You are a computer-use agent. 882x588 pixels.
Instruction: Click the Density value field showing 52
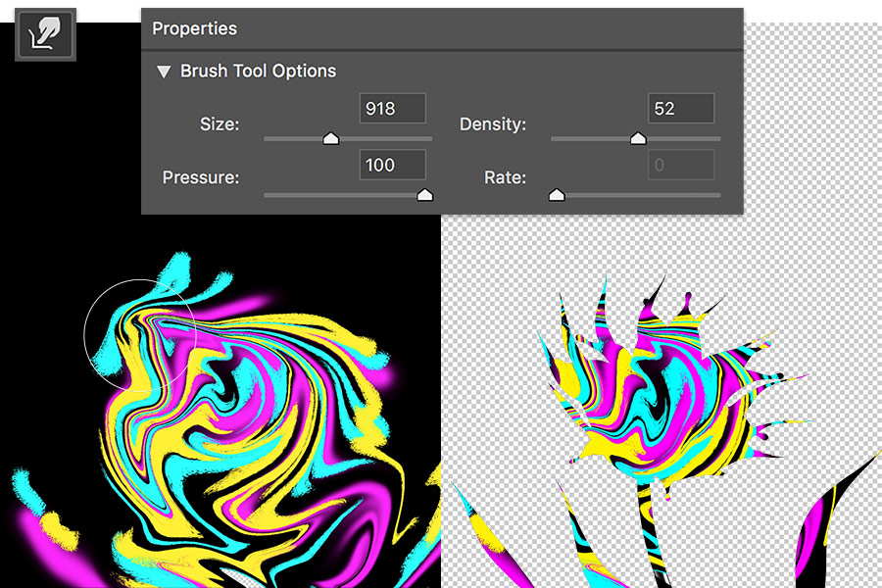coord(681,108)
